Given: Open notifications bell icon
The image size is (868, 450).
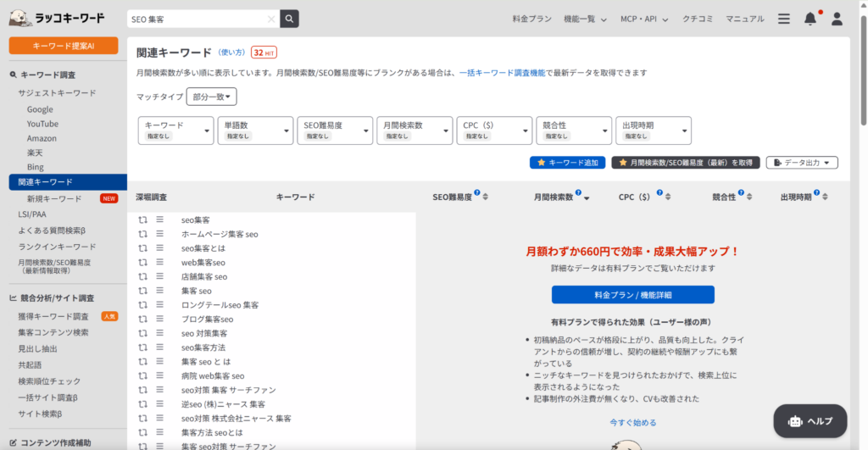Looking at the screenshot, I should click(x=810, y=19).
